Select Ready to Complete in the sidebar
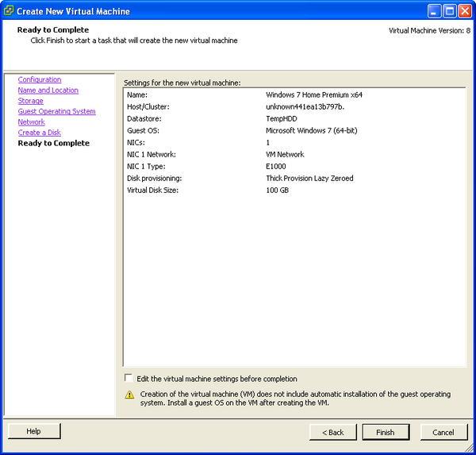The width and height of the screenshot is (476, 455). (x=54, y=144)
